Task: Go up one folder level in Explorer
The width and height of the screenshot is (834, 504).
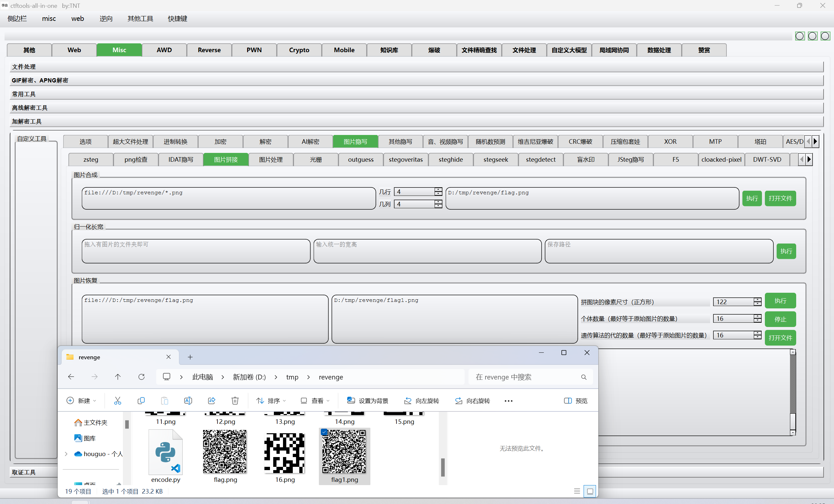Action: pos(118,377)
